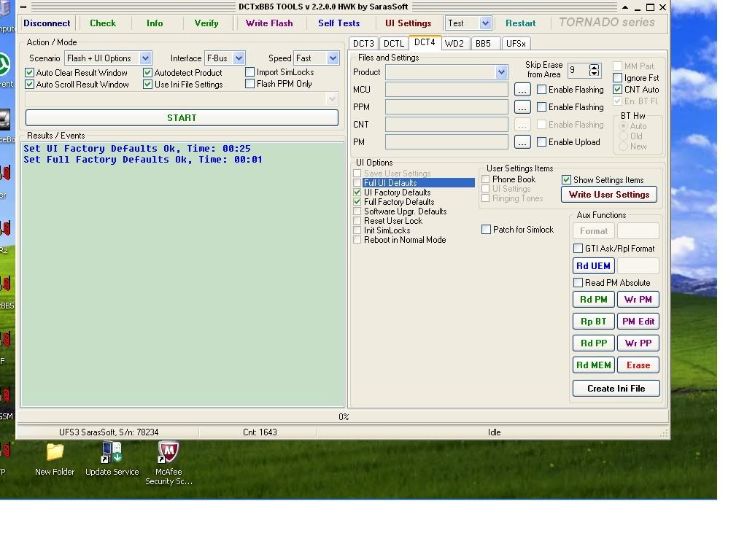Click the Write User Settings button
This screenshot has height=560, width=747.
pyautogui.click(x=608, y=195)
